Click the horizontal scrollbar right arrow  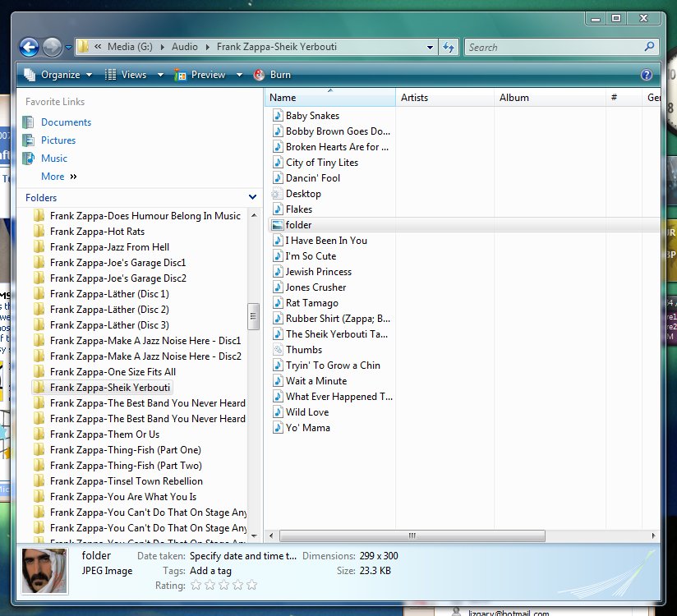[653, 536]
